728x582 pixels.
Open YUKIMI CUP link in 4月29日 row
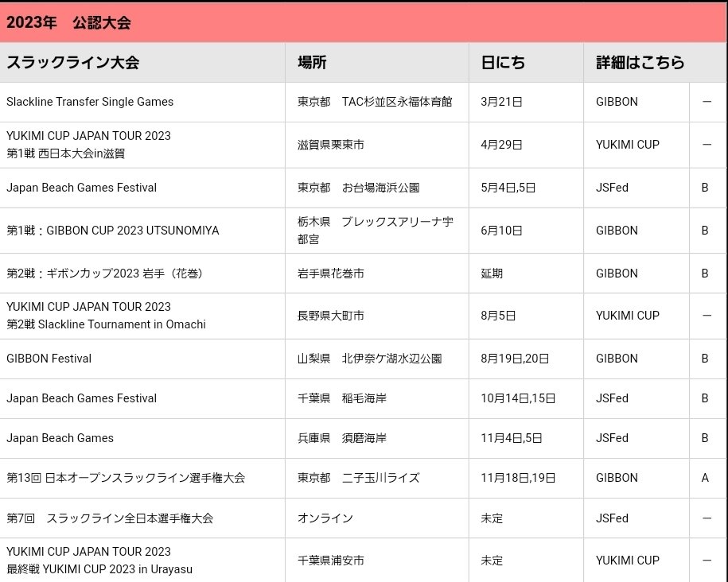click(628, 145)
